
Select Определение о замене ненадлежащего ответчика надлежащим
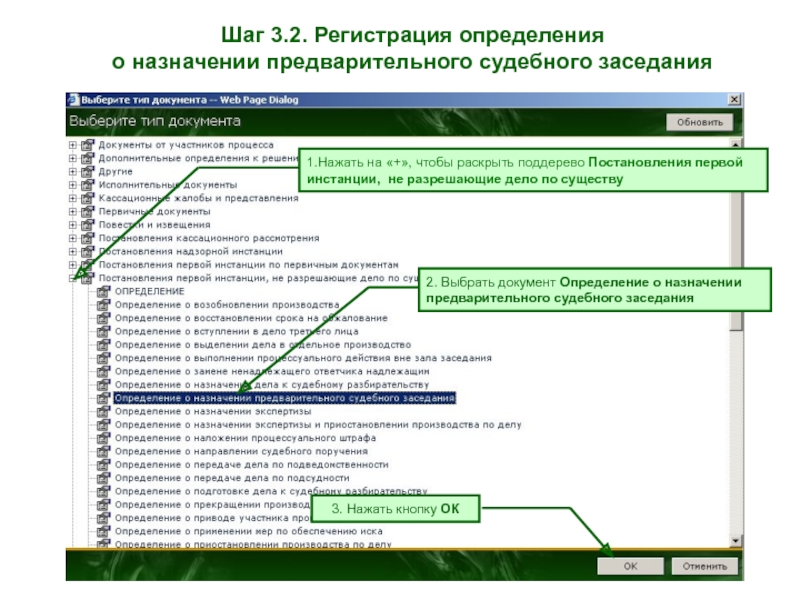click(x=272, y=371)
